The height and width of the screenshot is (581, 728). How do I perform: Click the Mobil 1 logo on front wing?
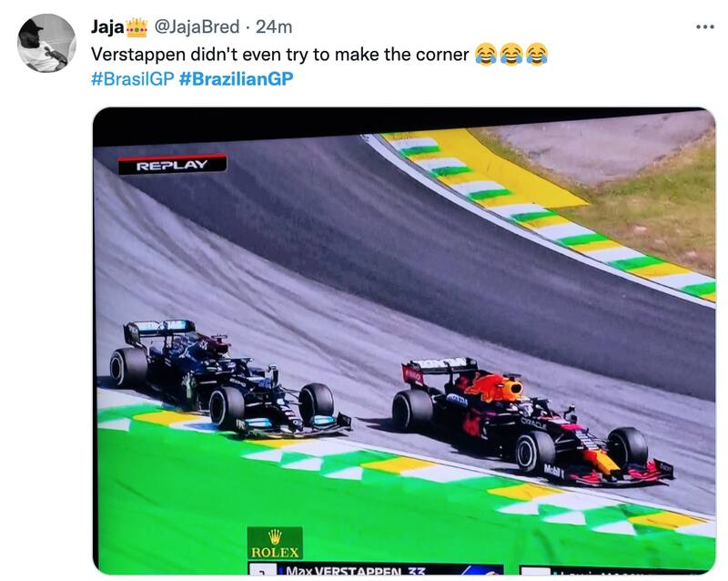click(x=554, y=471)
